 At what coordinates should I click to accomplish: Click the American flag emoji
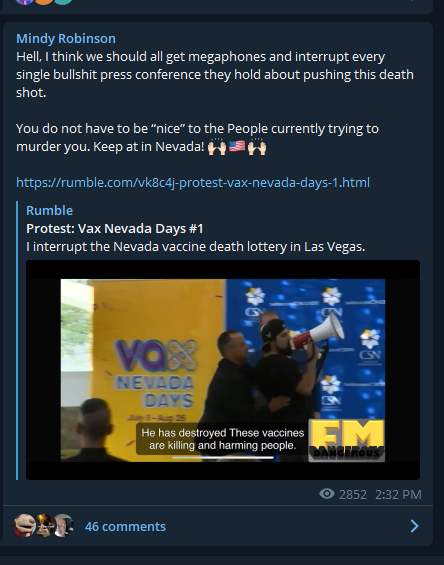(237, 146)
